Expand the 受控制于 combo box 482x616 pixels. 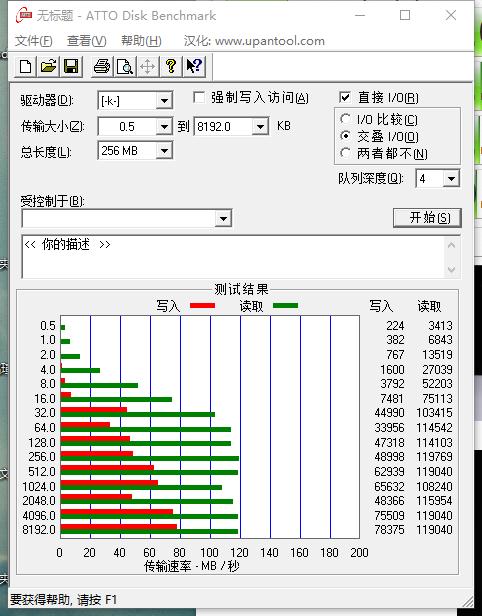[223, 218]
